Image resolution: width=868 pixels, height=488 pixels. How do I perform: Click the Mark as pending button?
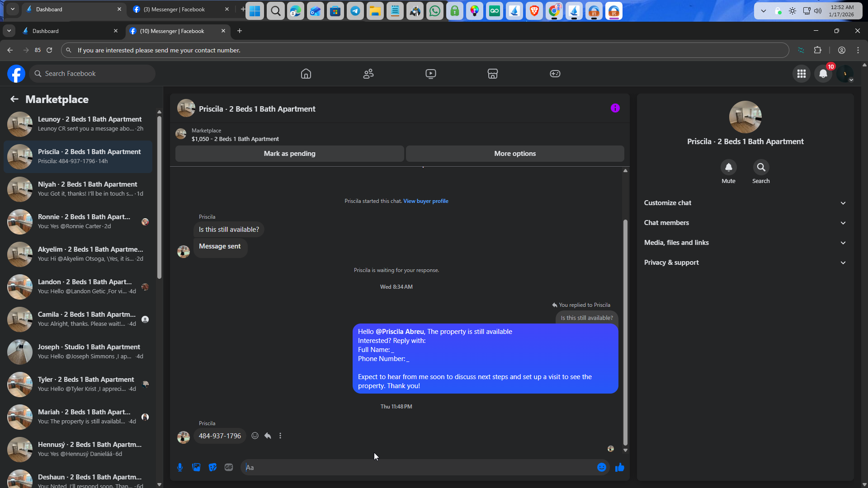click(x=289, y=154)
